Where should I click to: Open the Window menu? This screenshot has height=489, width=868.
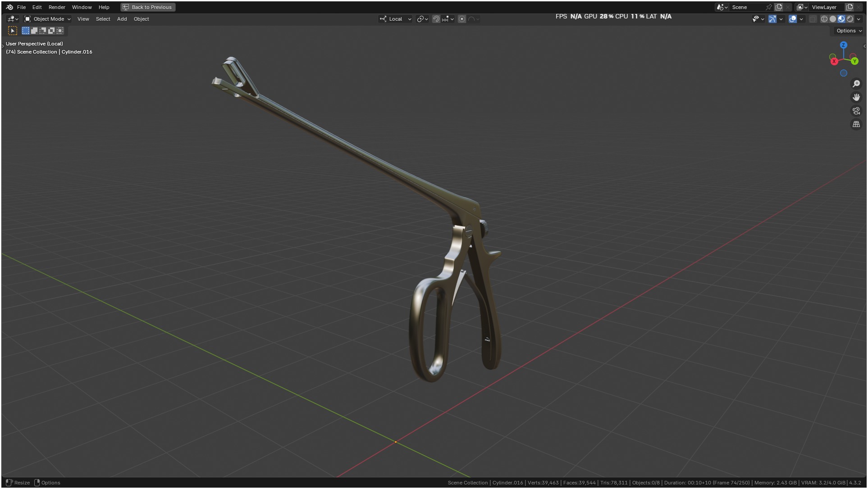82,7
